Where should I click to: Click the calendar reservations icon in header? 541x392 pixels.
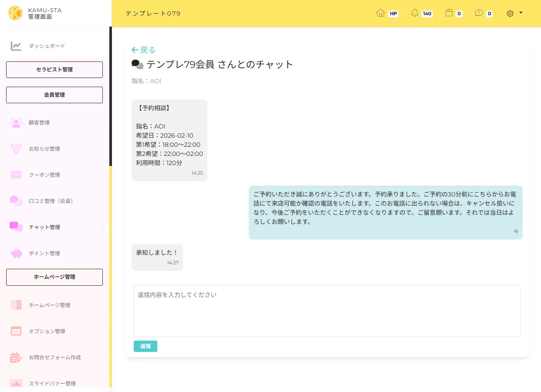coord(449,13)
